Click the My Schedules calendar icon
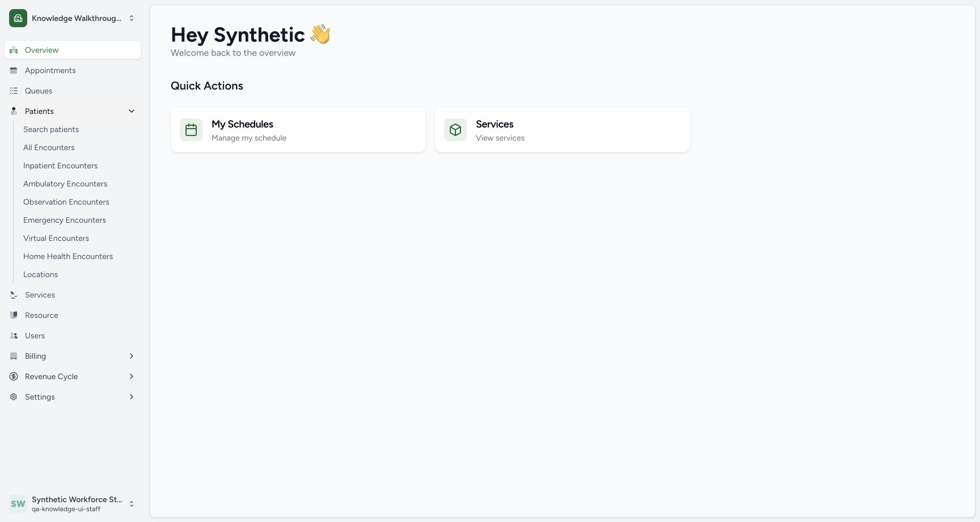 click(x=191, y=130)
